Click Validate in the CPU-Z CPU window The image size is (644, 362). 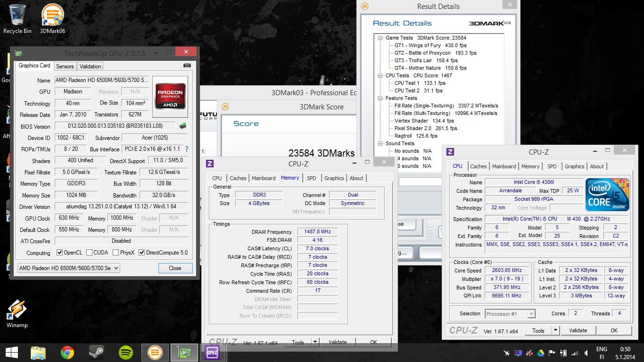[578, 330]
